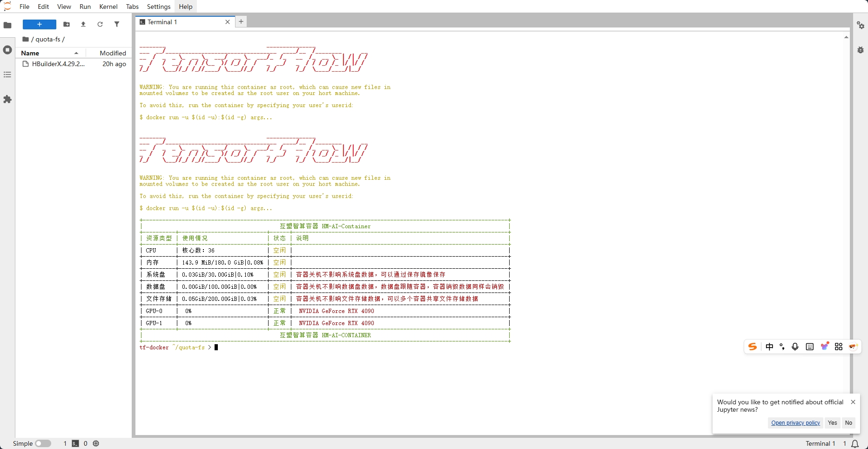The width and height of the screenshot is (868, 449).
Task: Click the terminal scrollbar up arrow
Action: click(x=846, y=37)
